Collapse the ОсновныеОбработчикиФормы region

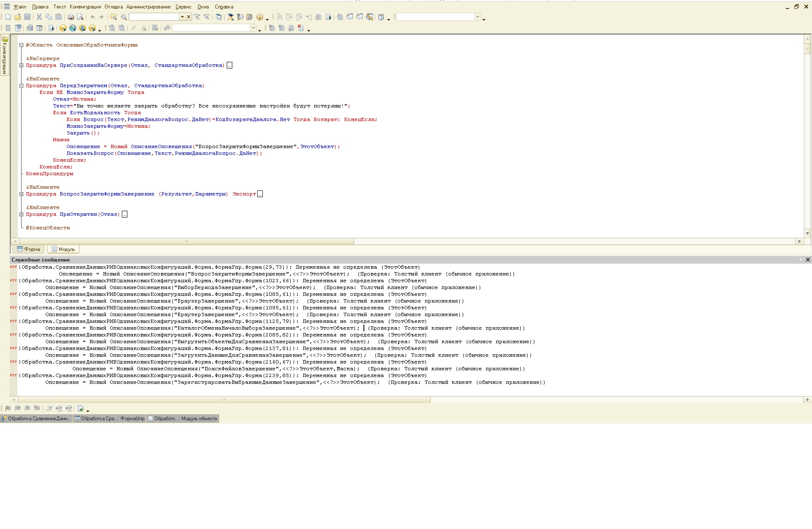21,45
